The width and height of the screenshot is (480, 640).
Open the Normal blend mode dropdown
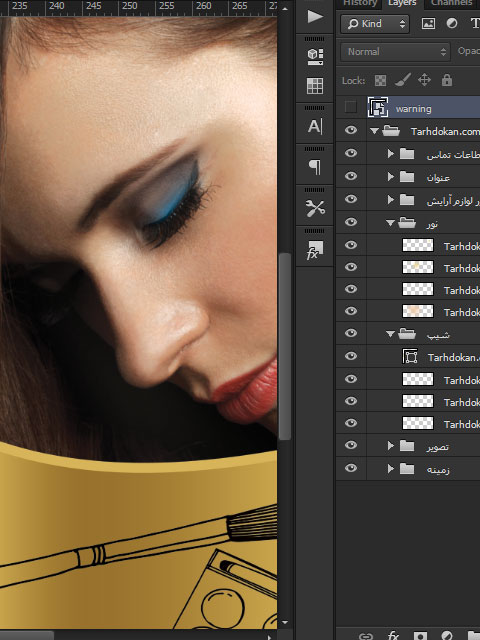tap(395, 52)
